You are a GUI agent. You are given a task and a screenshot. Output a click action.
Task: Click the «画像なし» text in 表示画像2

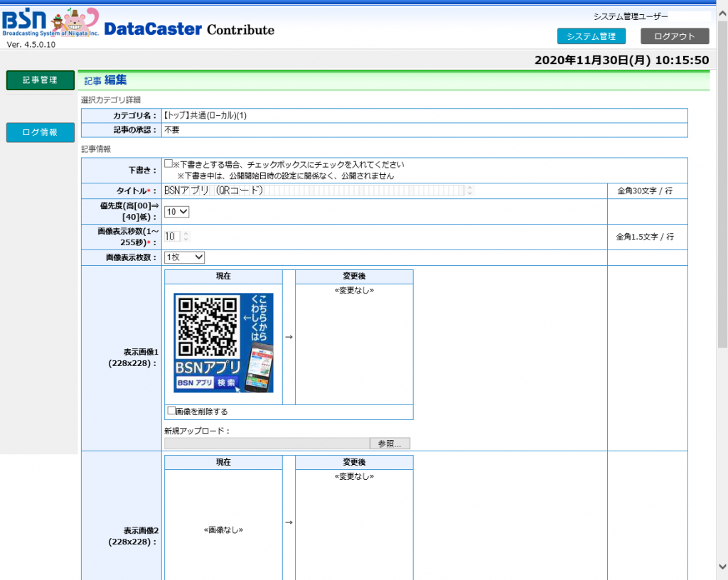(223, 530)
